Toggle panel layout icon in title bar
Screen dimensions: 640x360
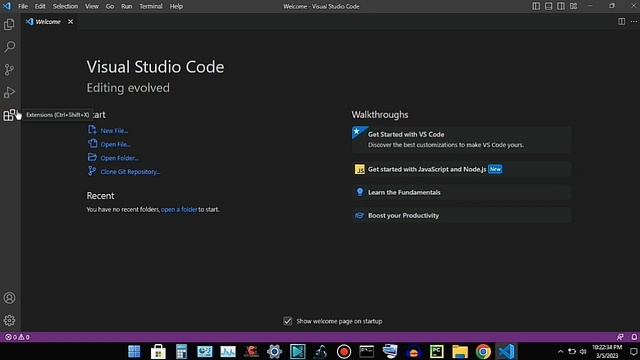549,6
